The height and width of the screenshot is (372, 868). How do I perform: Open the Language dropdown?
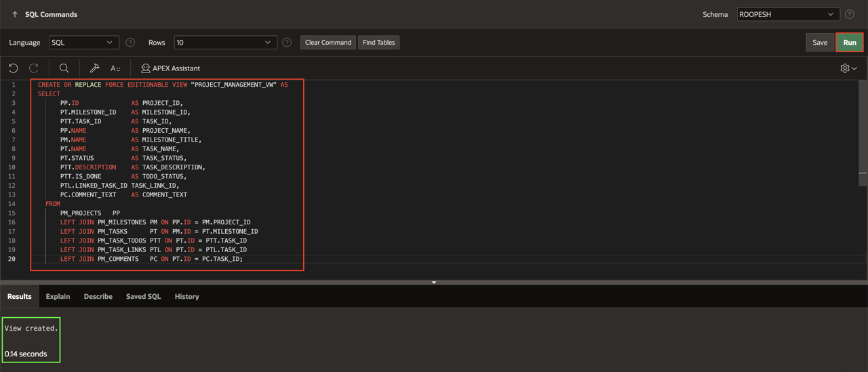pyautogui.click(x=83, y=43)
